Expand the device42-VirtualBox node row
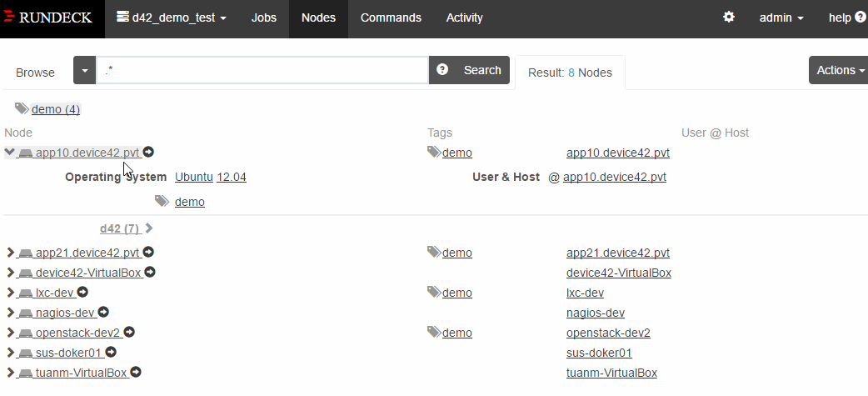The width and height of the screenshot is (868, 396). coord(10,273)
